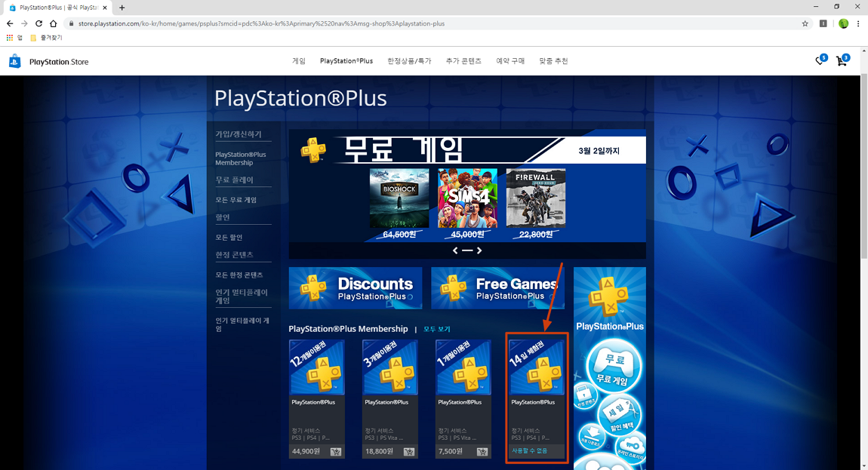Open sidebar link 모든 무료 게임
The height and width of the screenshot is (470, 868).
click(235, 200)
